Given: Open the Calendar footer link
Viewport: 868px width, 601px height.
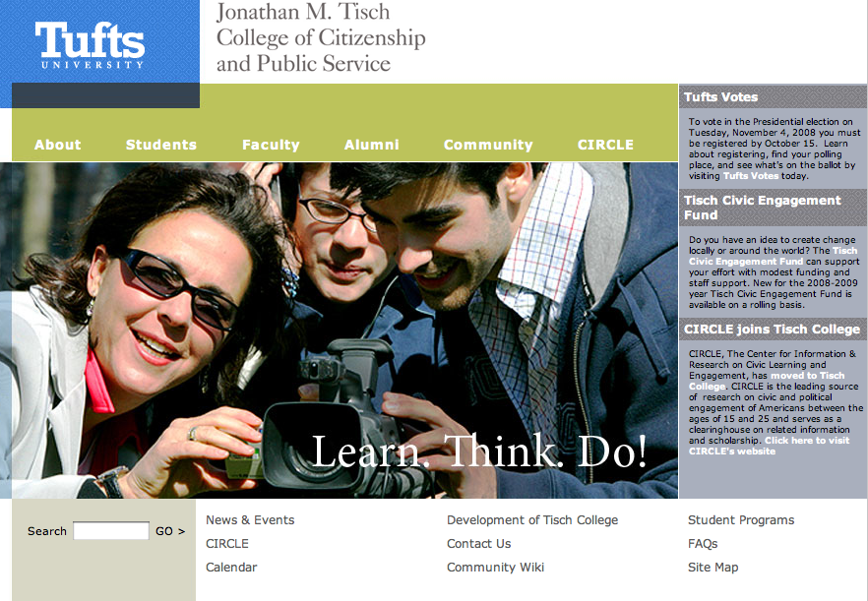Looking at the screenshot, I should (x=231, y=568).
